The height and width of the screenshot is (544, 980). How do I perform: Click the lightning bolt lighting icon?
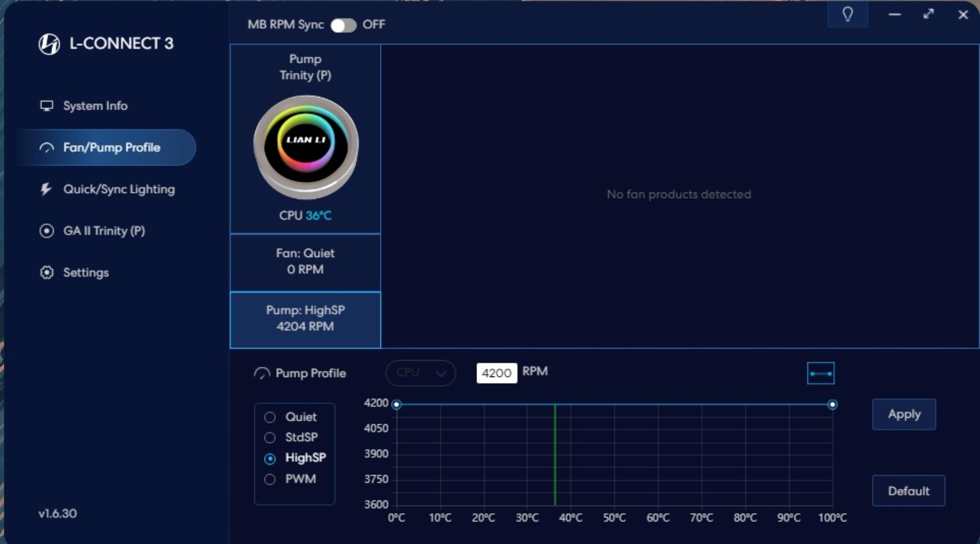tap(46, 189)
